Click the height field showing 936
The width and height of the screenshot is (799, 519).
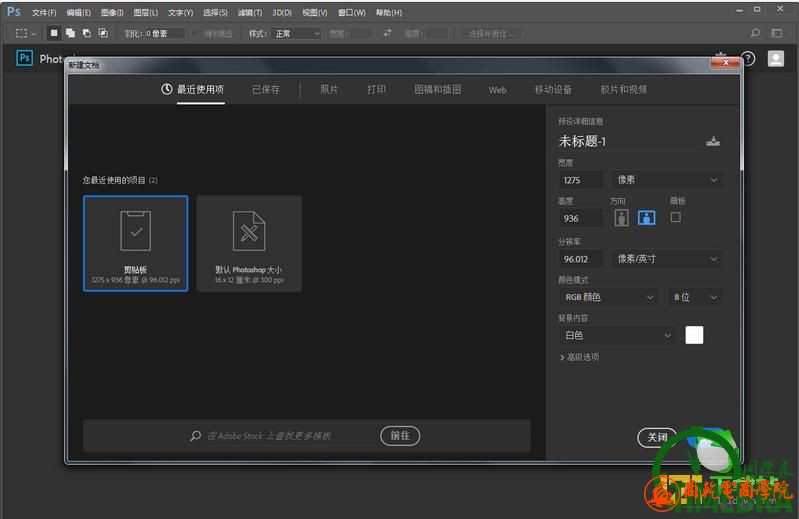click(x=580, y=218)
